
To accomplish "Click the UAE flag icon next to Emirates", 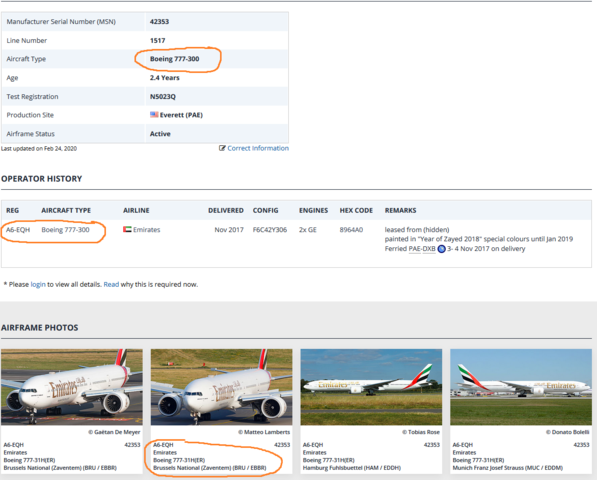I will coord(127,229).
